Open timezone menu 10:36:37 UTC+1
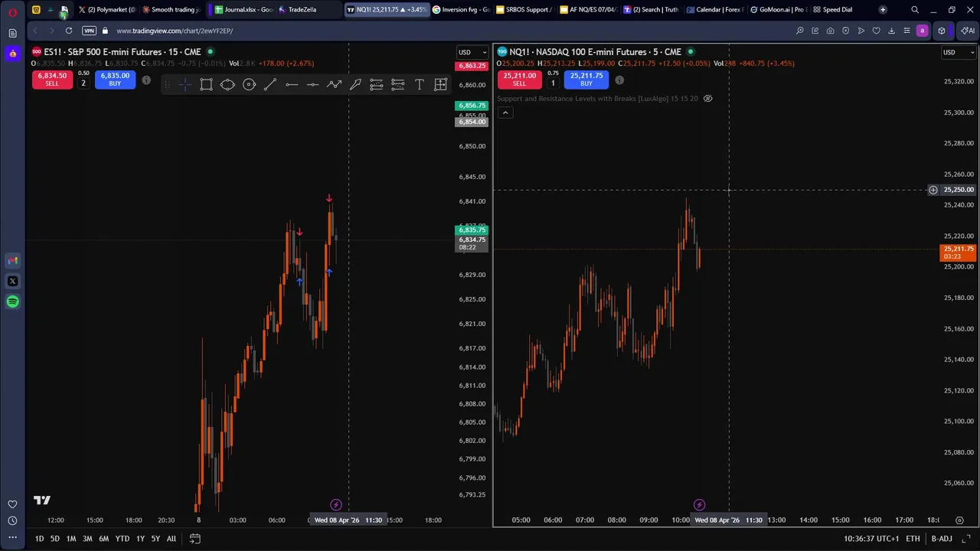The height and width of the screenshot is (551, 980). coord(871,539)
